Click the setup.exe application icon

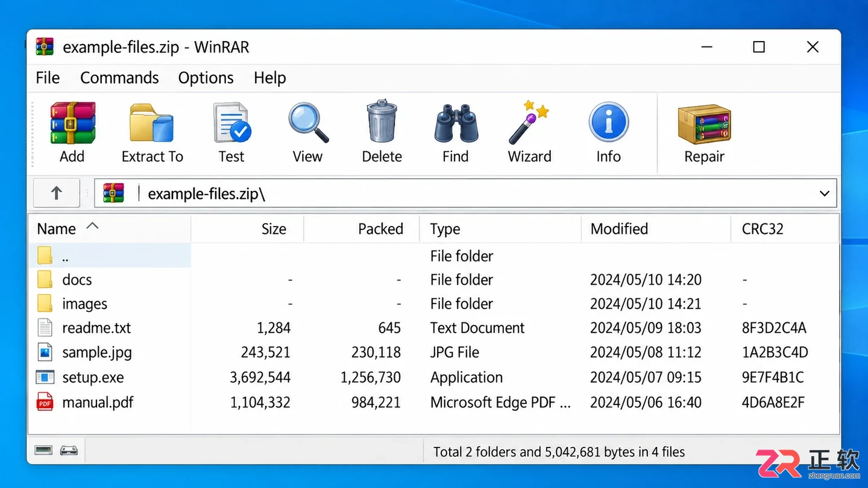click(45, 377)
